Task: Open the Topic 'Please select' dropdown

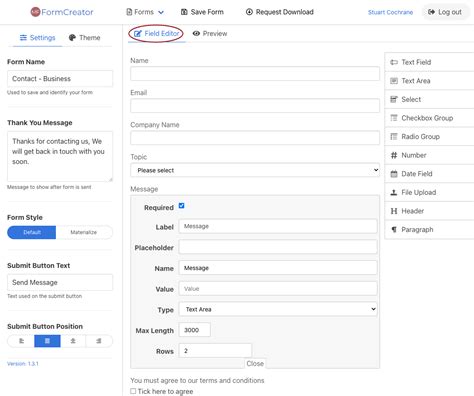Action: 255,170
